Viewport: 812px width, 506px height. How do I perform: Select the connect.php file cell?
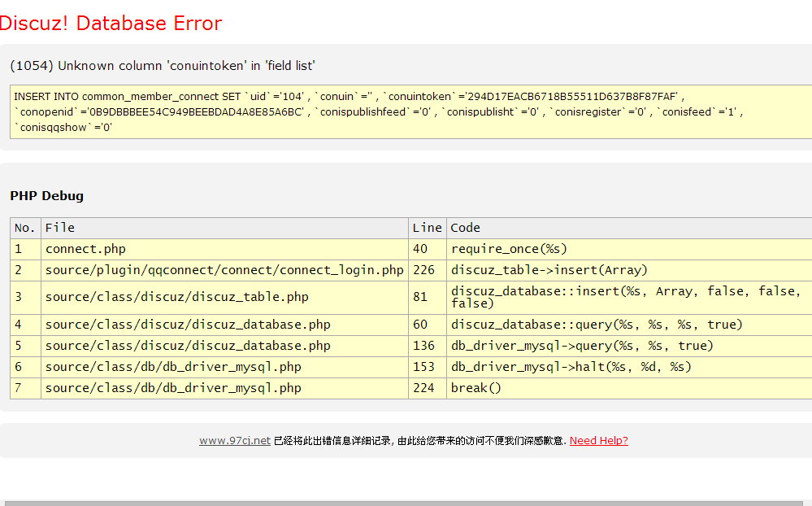point(85,249)
